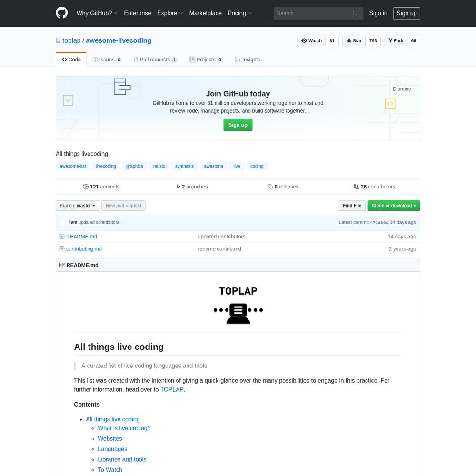Click the repository book icon beside toplap
The width and height of the screenshot is (476, 476).
(x=58, y=40)
